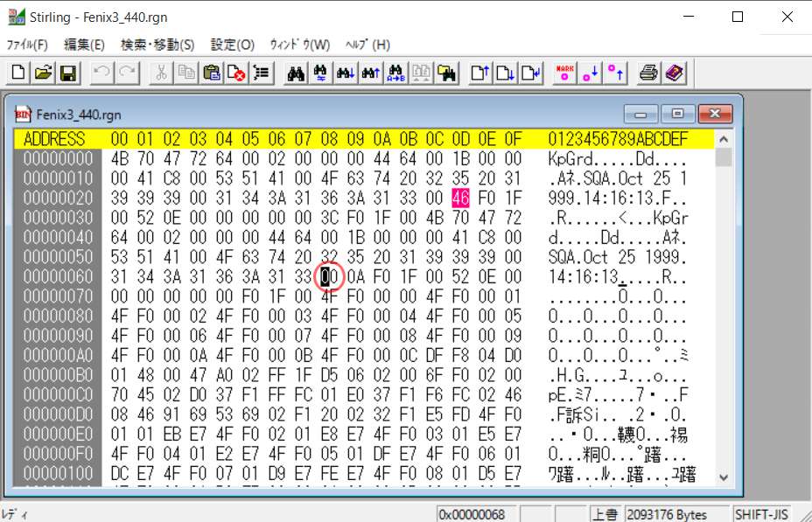Open the ファイル(F) menu

(x=27, y=45)
